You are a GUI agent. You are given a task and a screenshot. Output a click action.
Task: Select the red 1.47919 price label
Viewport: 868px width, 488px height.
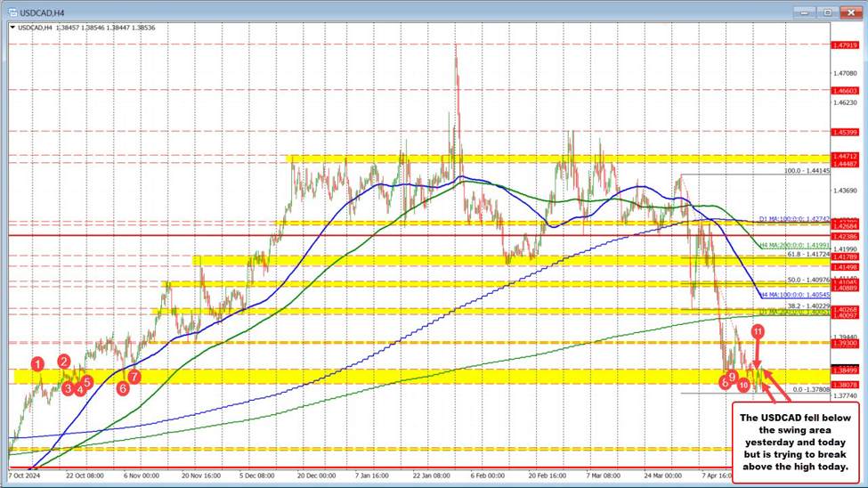(843, 45)
